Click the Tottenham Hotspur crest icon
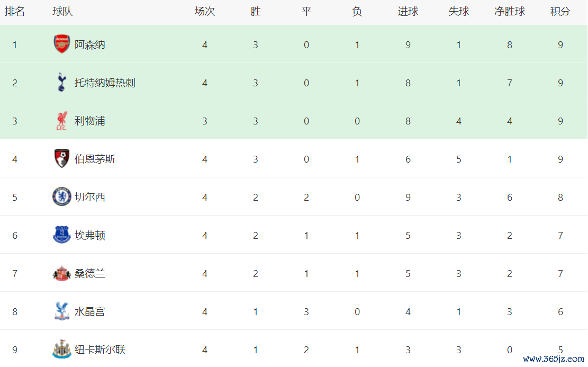 [62, 83]
